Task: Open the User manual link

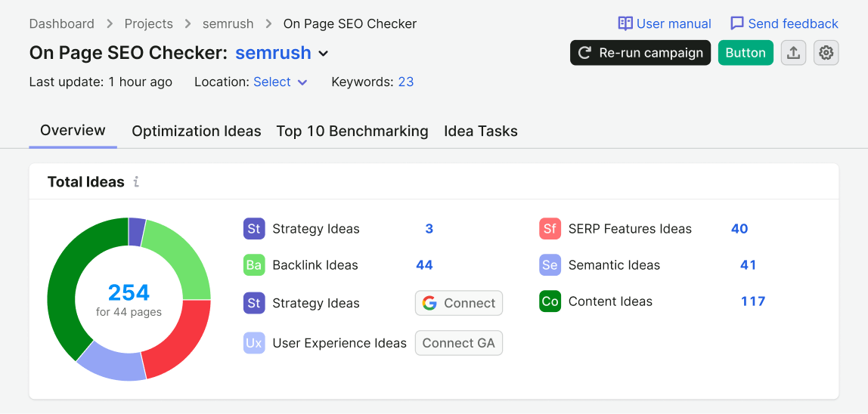Action: pos(665,24)
